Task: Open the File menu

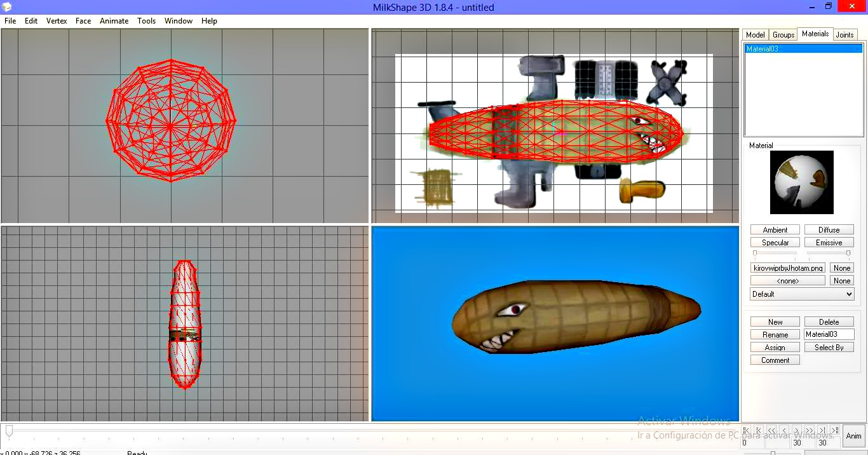Action: (x=10, y=21)
